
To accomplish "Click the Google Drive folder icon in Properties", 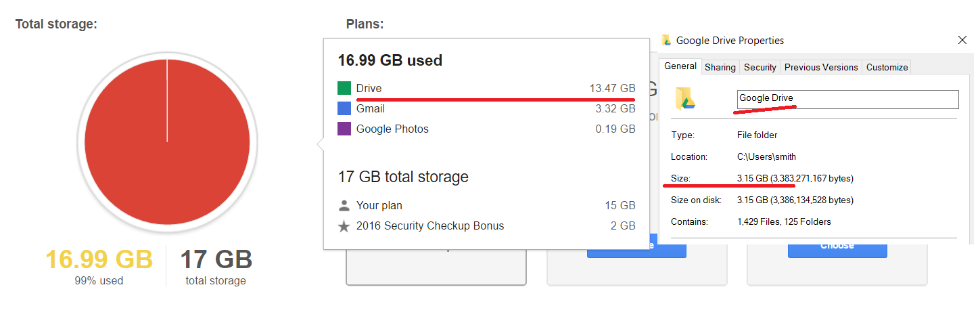I will point(685,98).
